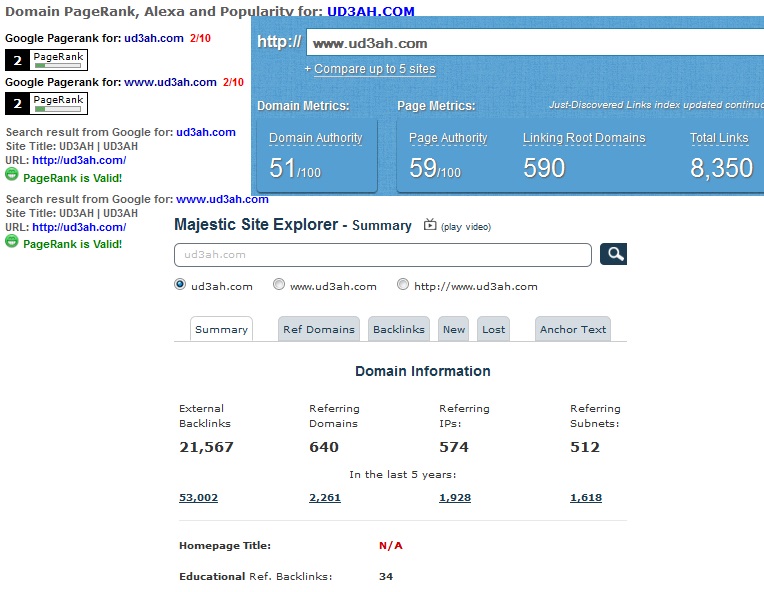Open ud3ah.com link beside first Google Pagerank

153,38
